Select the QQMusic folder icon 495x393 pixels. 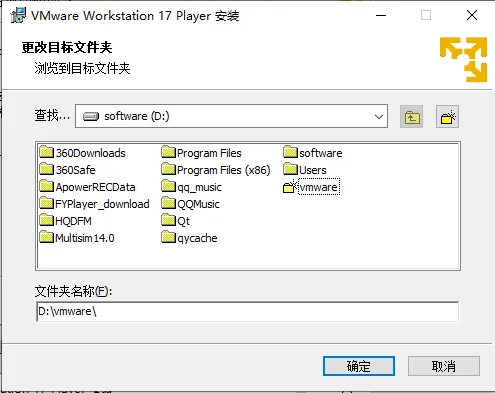[x=168, y=203]
